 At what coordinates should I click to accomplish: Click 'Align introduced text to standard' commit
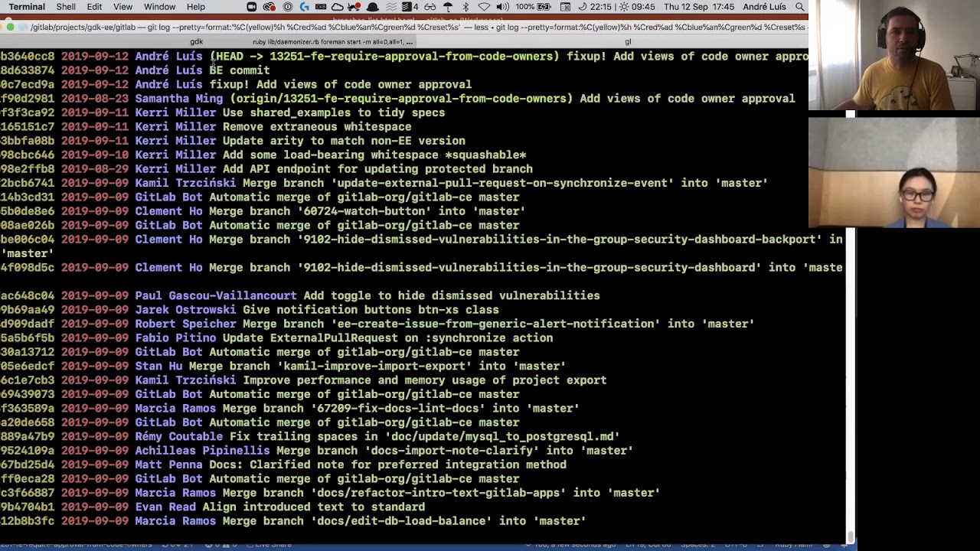pos(314,507)
